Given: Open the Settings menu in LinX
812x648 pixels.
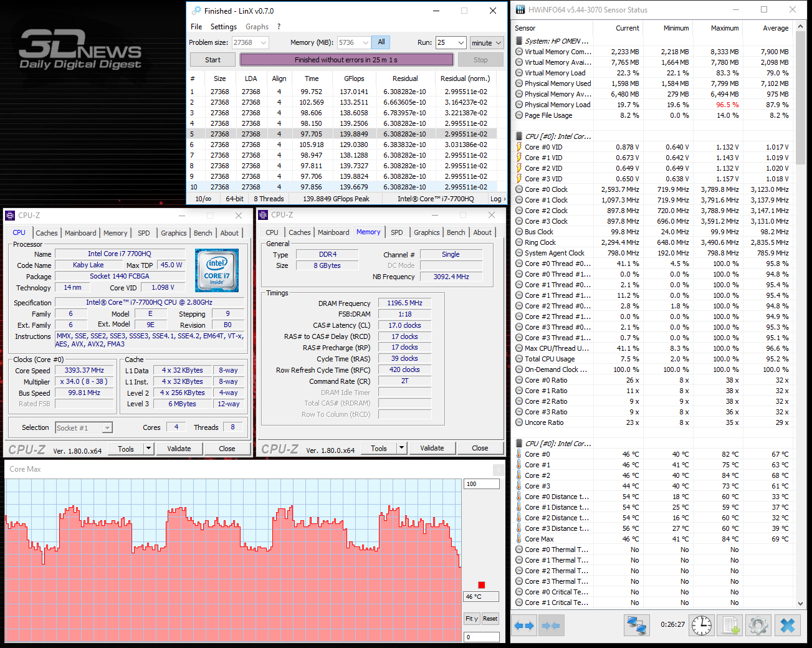Looking at the screenshot, I should coord(224,27).
